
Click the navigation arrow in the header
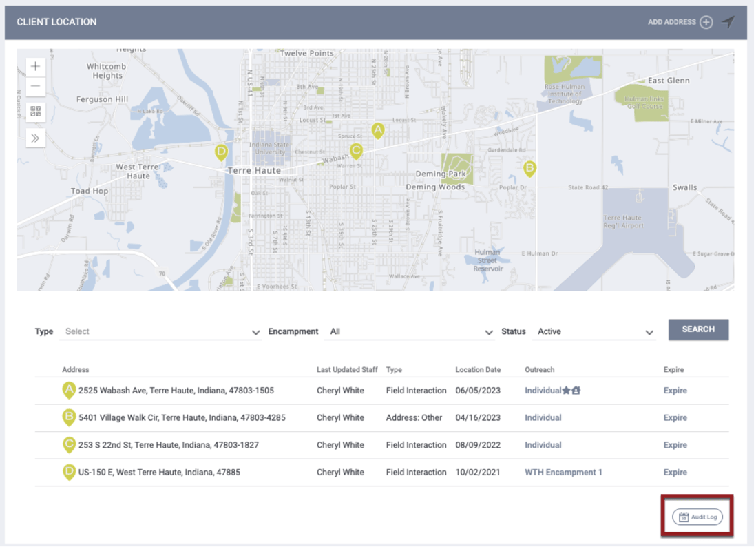click(728, 21)
